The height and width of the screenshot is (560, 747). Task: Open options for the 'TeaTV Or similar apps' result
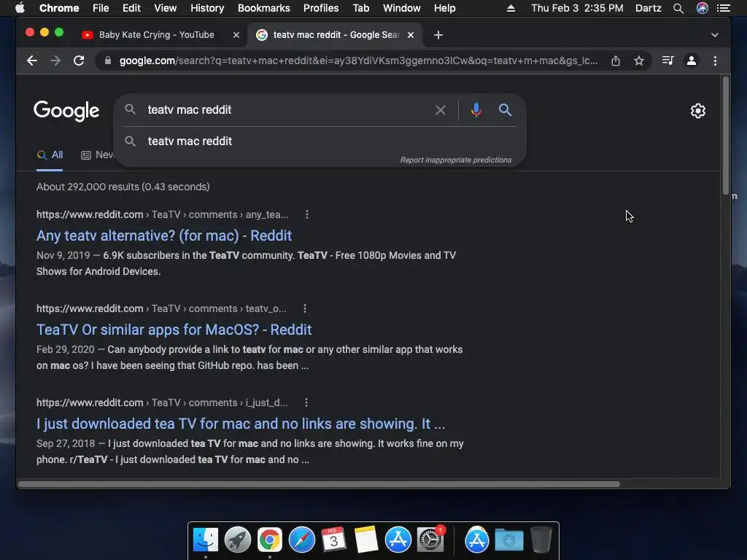[x=305, y=308]
